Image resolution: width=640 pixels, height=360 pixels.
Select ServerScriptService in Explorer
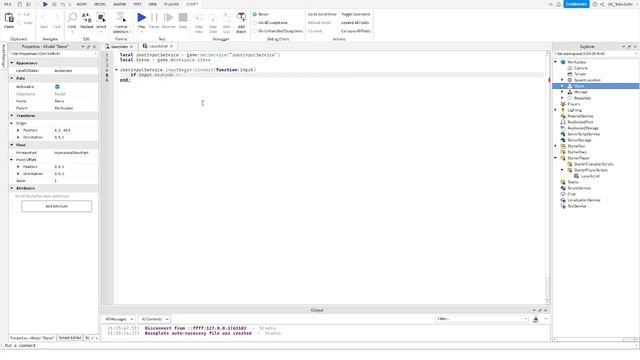[583, 134]
